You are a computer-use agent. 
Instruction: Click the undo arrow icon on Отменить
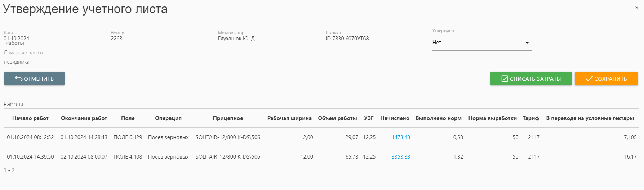point(19,79)
